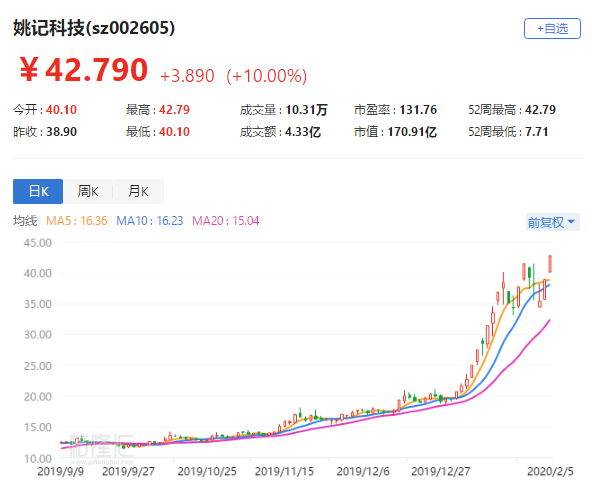Click the 40.00 y-axis label
This screenshot has width=592, height=481.
click(38, 273)
